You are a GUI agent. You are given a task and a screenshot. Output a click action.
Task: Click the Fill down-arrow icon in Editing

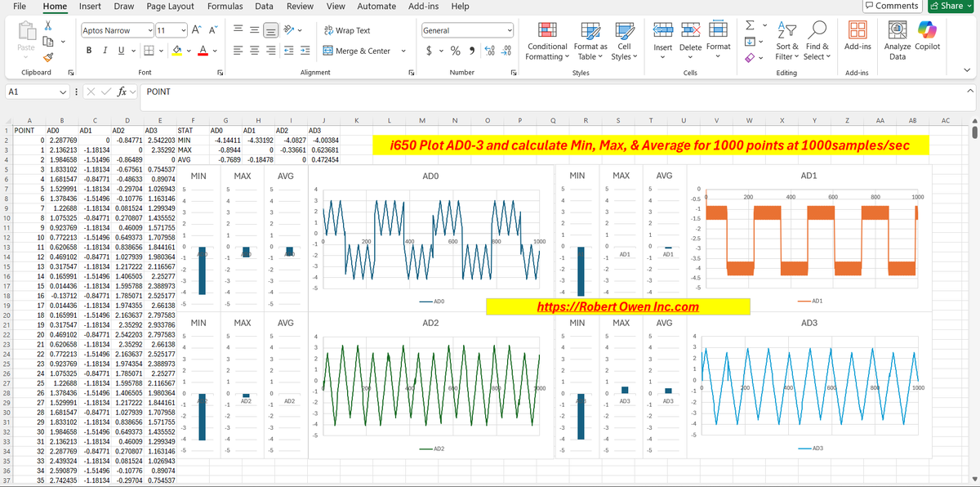click(x=750, y=42)
